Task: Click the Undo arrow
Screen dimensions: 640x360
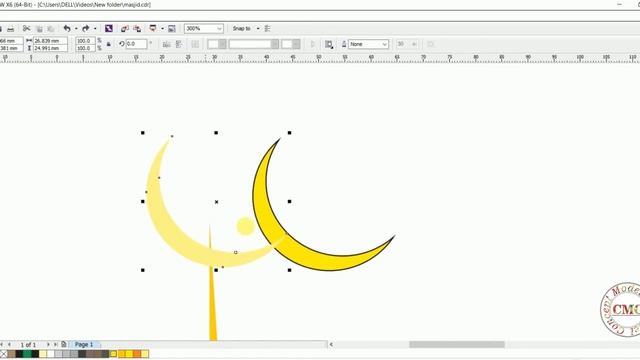Action: [x=67, y=29]
